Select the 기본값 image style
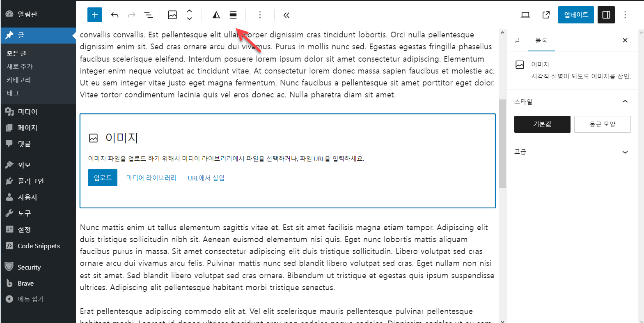 (x=542, y=124)
